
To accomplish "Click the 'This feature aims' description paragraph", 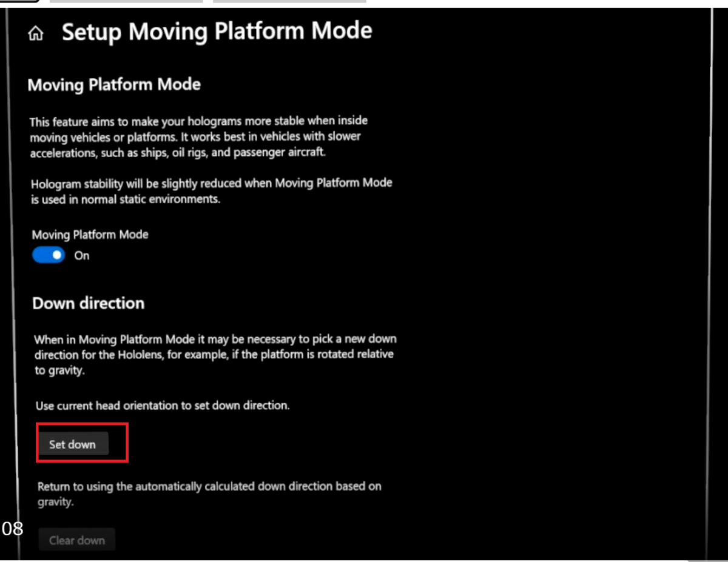I will [x=199, y=136].
